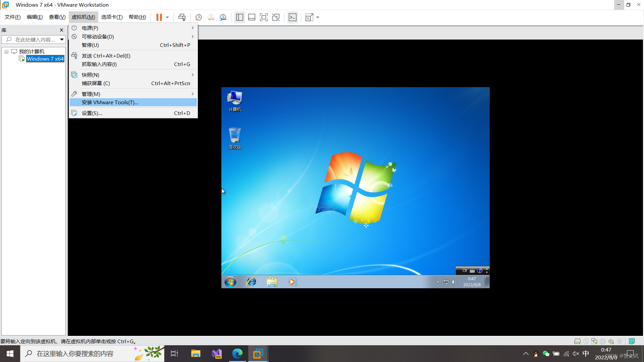Click the VMware message log status icon
The width and height of the screenshot is (644, 362).
(x=632, y=341)
